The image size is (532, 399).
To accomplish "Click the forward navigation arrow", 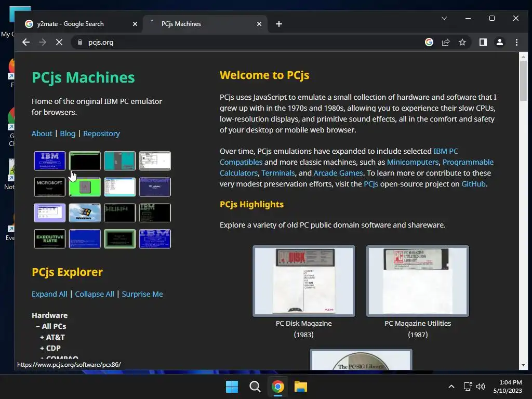I will pos(43,43).
